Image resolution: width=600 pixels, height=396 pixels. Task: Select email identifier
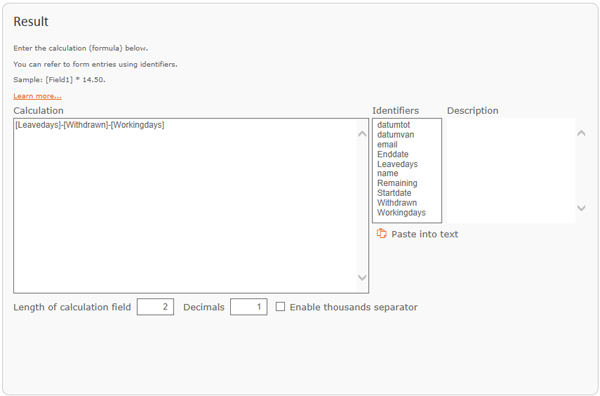click(387, 145)
